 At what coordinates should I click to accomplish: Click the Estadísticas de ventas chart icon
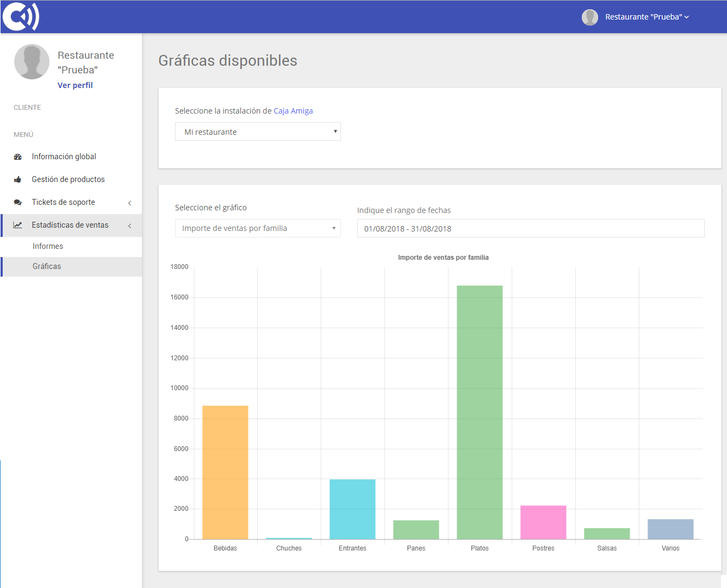click(18, 226)
